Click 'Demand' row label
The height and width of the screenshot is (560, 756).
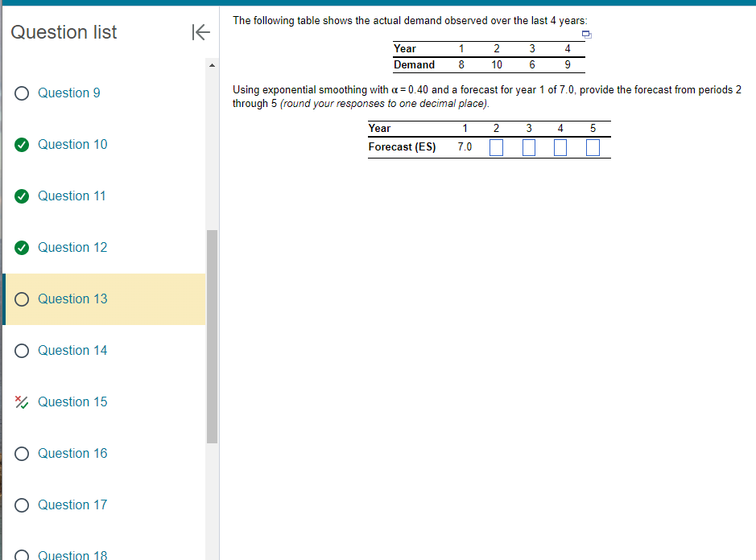(x=414, y=64)
